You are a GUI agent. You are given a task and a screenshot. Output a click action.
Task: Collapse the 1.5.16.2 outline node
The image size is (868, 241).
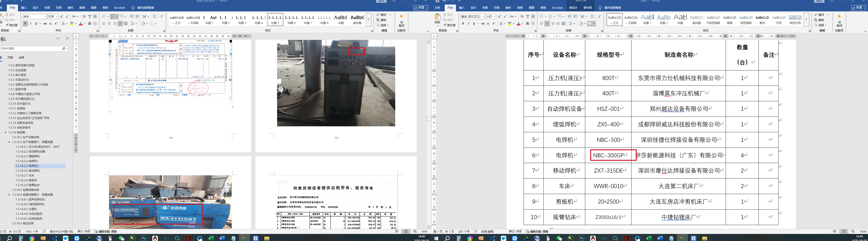9,142
